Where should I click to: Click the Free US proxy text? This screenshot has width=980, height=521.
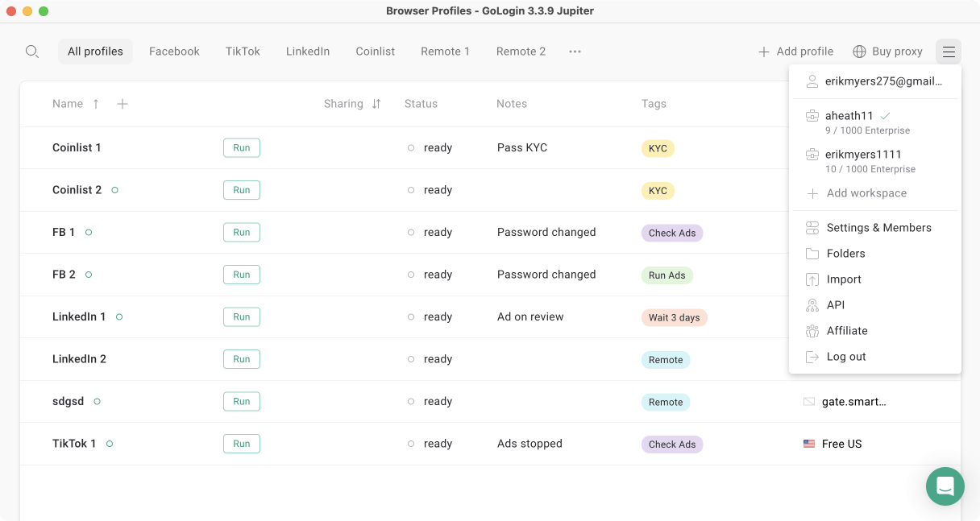coord(841,444)
